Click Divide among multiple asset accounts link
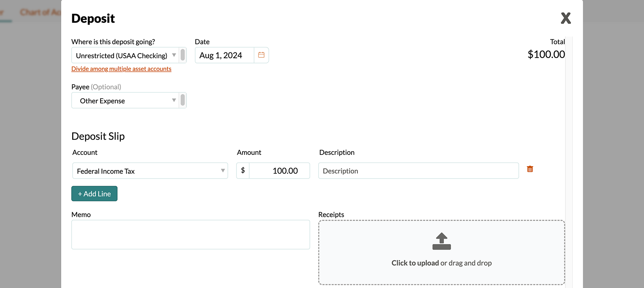The width and height of the screenshot is (644, 288). 121,69
